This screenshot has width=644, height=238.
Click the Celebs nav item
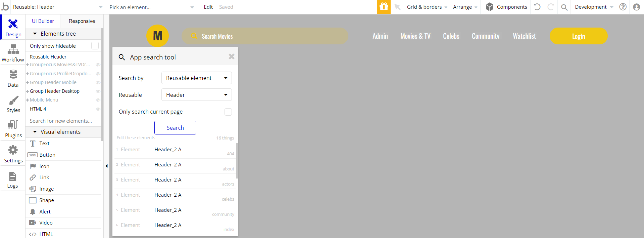pyautogui.click(x=451, y=36)
